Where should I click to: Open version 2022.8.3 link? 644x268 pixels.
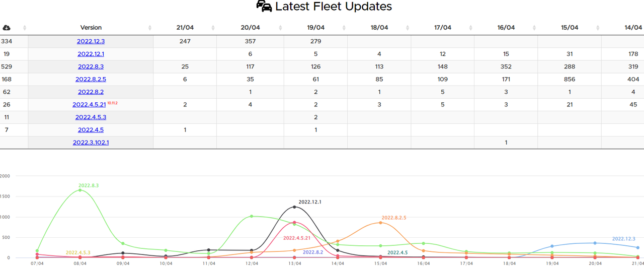pyautogui.click(x=91, y=66)
